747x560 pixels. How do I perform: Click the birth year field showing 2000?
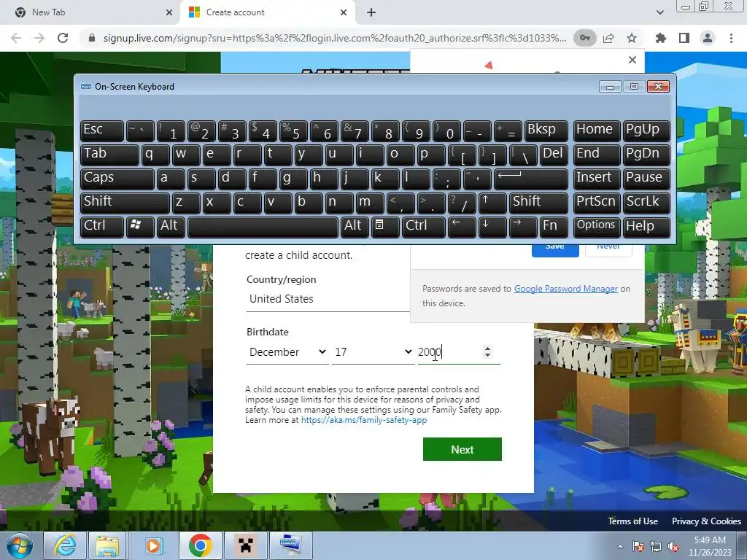449,352
